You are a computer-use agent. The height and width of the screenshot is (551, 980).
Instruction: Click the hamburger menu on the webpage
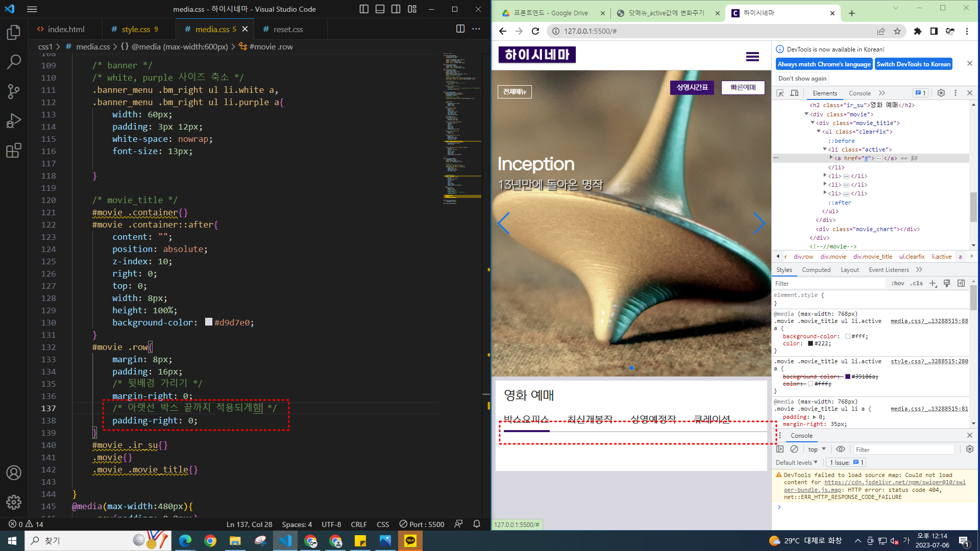(752, 57)
